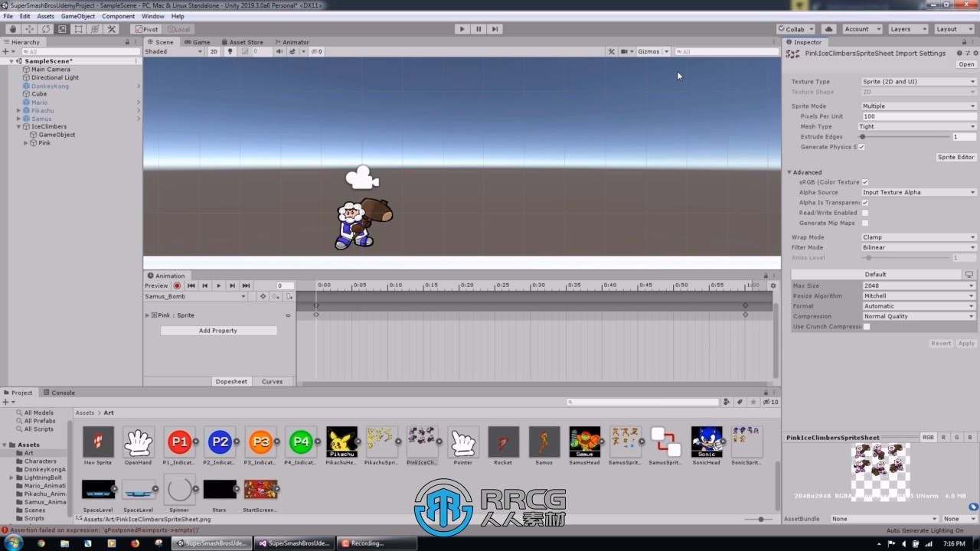Select the Move tool
The width and height of the screenshot is (980, 551).
pyautogui.click(x=29, y=29)
